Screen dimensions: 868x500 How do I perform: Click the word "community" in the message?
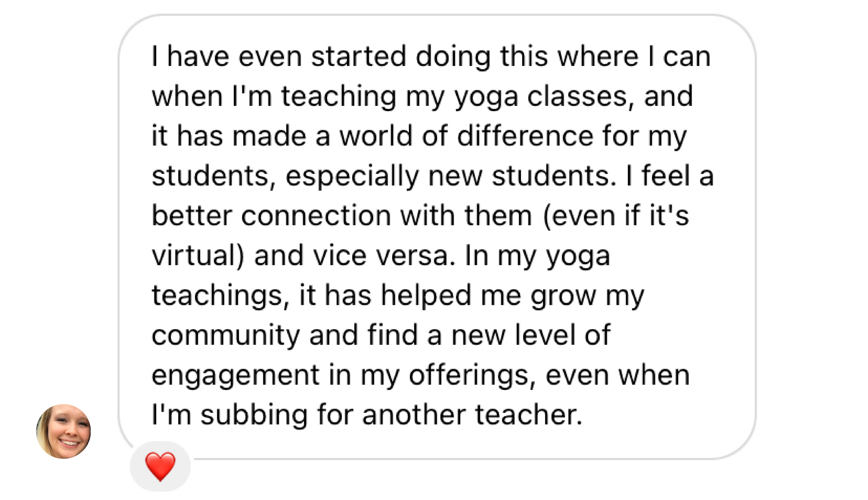coord(225,336)
